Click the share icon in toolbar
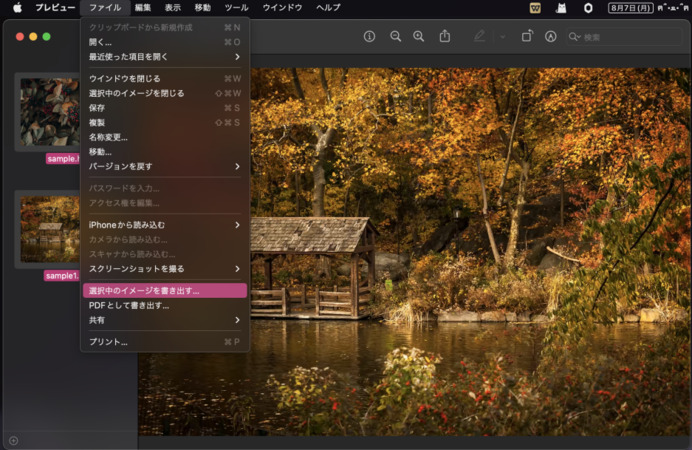Viewport: 692px width, 450px height. [x=445, y=36]
